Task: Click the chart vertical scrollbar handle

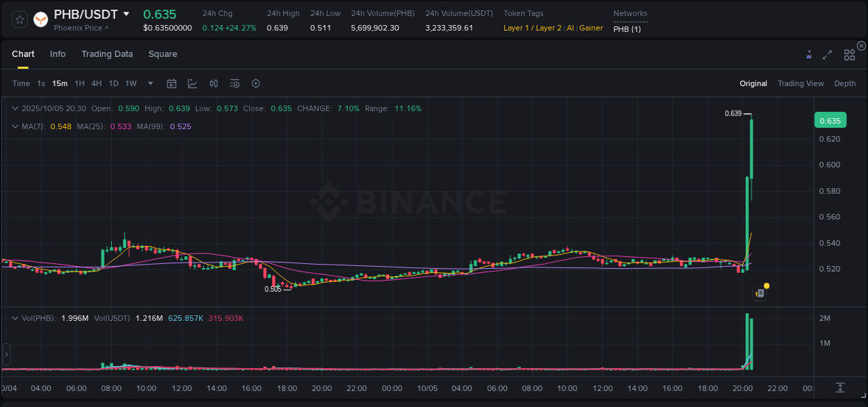Action: pos(6,354)
